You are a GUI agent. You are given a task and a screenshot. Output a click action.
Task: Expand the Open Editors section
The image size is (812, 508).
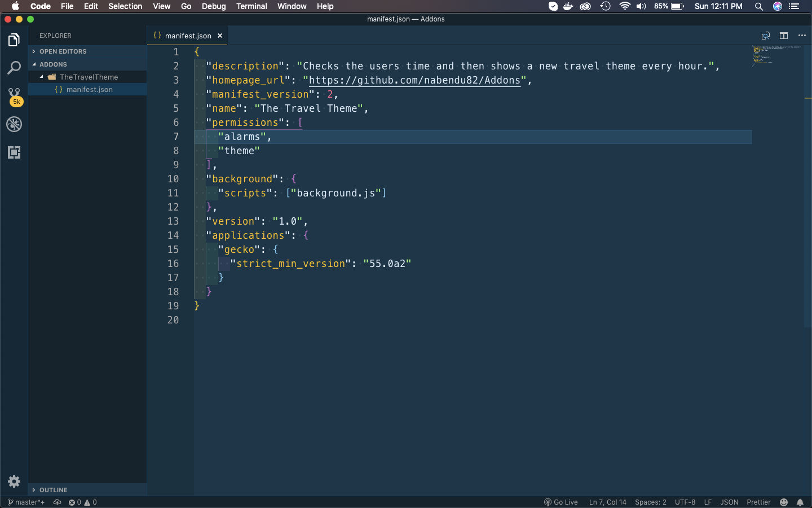tap(87, 51)
